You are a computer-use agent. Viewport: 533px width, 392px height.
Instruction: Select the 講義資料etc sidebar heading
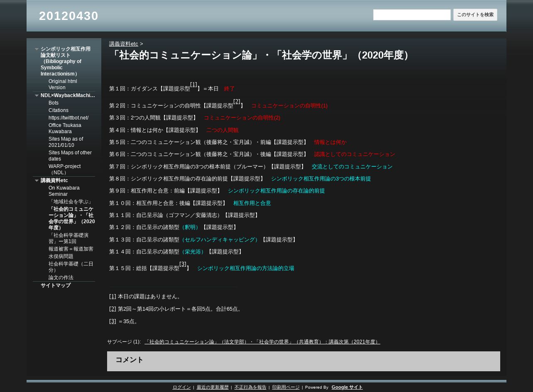[x=54, y=180]
